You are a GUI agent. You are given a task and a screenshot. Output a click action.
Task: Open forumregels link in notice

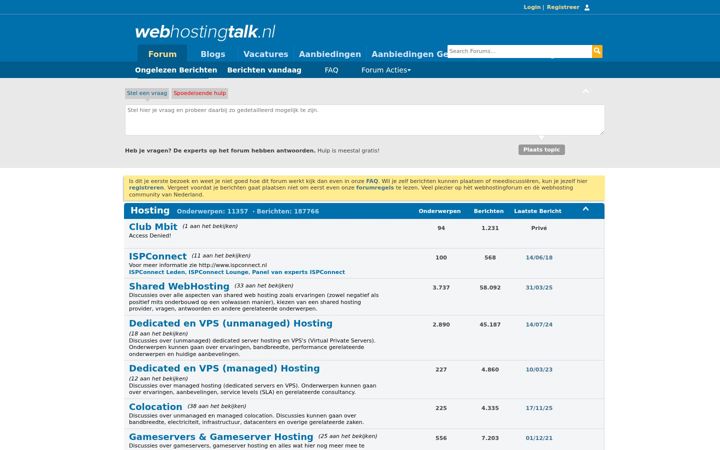(375, 188)
